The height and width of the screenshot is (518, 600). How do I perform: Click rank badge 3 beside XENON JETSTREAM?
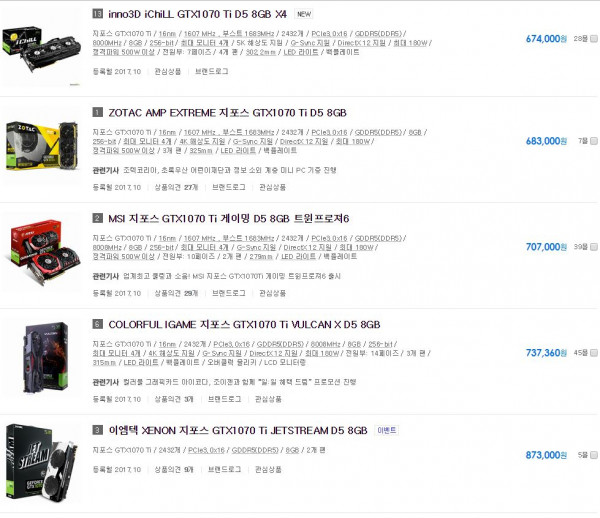coord(98,430)
